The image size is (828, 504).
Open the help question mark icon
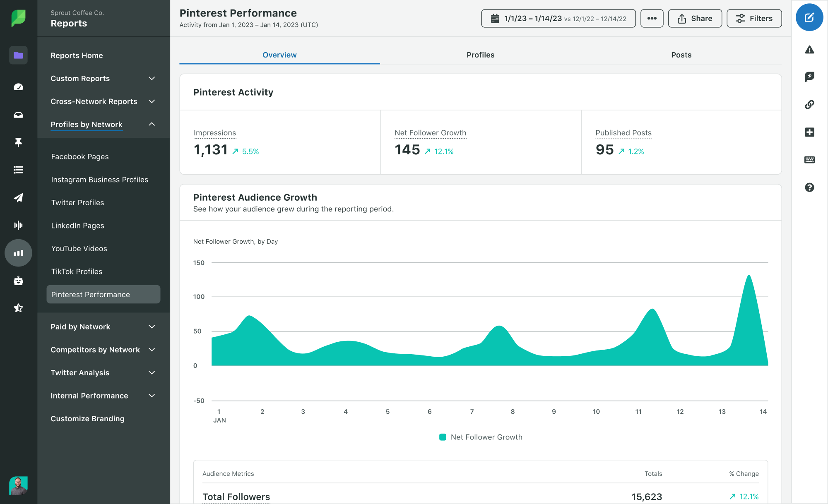pos(809,187)
